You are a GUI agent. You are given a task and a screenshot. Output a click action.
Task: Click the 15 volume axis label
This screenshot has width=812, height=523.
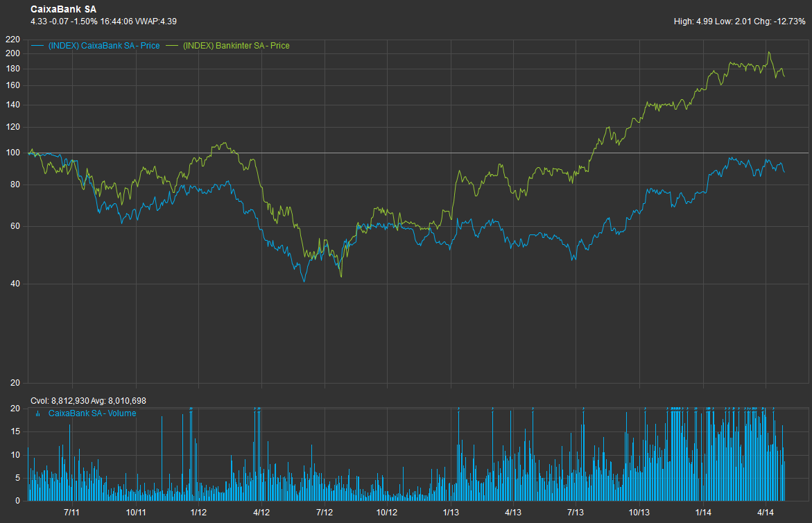(x=15, y=431)
